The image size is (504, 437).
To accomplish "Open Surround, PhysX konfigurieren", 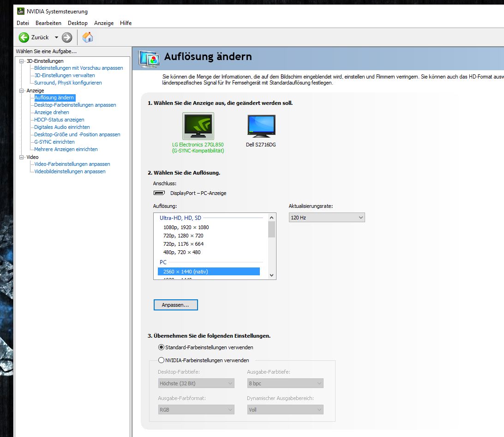I will click(x=68, y=83).
